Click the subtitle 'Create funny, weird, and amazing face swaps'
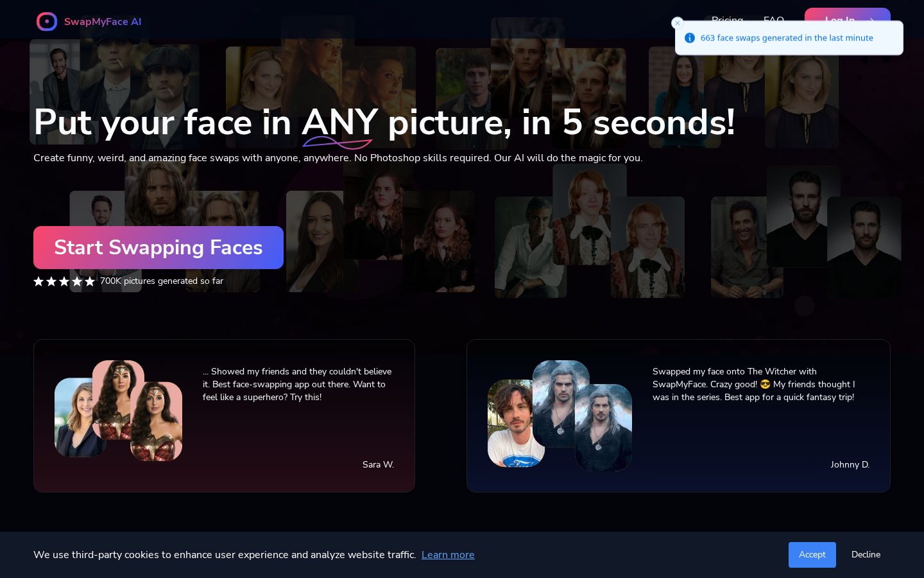This screenshot has width=924, height=578. click(x=338, y=158)
